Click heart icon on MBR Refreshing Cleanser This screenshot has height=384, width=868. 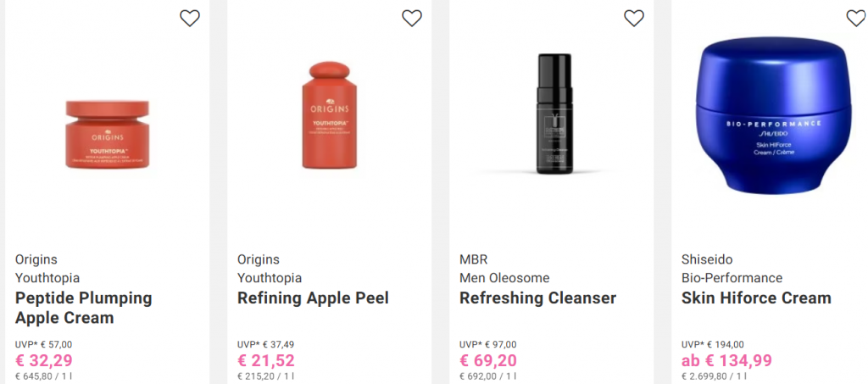[634, 18]
